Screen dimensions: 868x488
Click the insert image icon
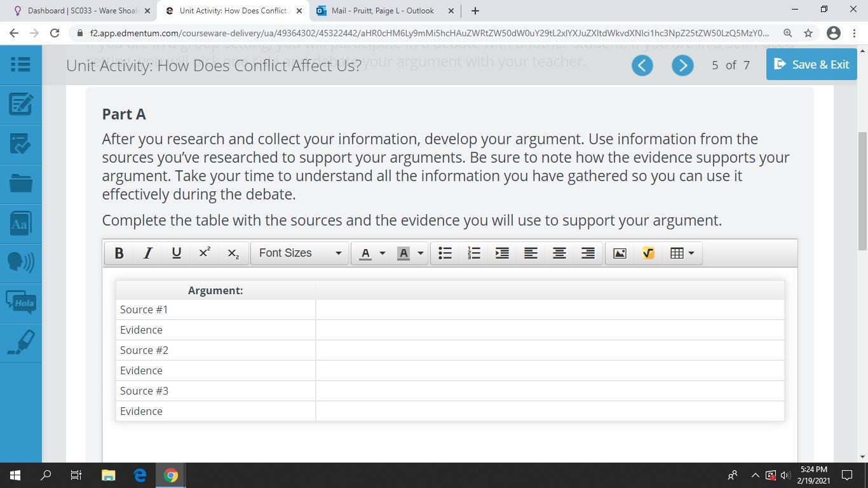click(620, 253)
